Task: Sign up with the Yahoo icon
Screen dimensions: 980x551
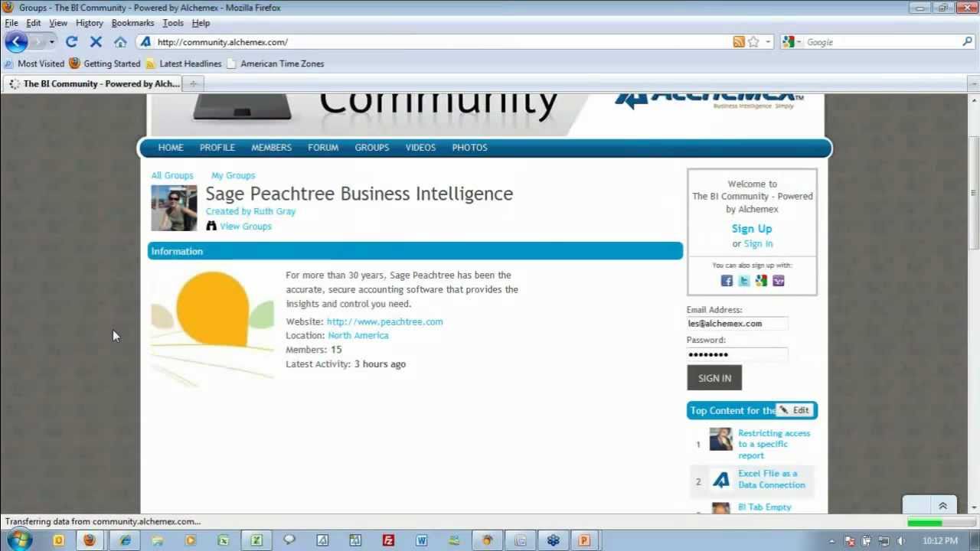Action: click(779, 281)
